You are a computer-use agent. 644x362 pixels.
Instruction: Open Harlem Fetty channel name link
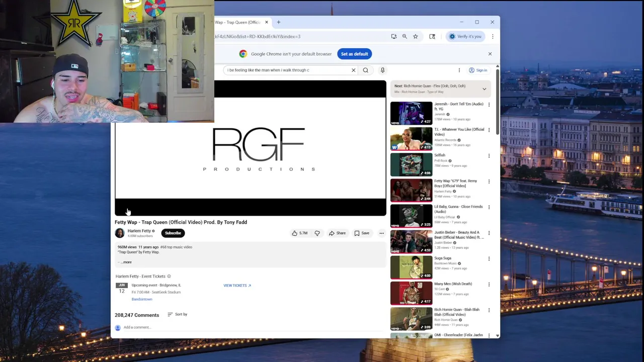(139, 231)
